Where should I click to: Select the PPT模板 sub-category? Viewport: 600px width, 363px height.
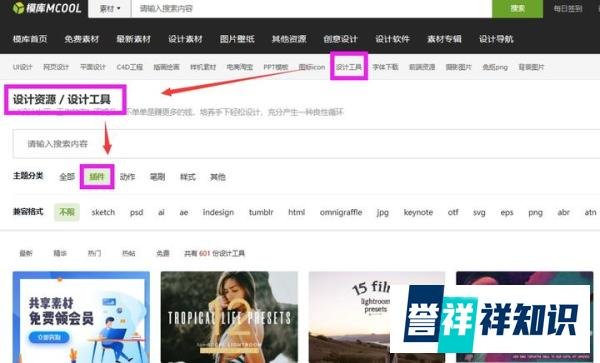(276, 67)
